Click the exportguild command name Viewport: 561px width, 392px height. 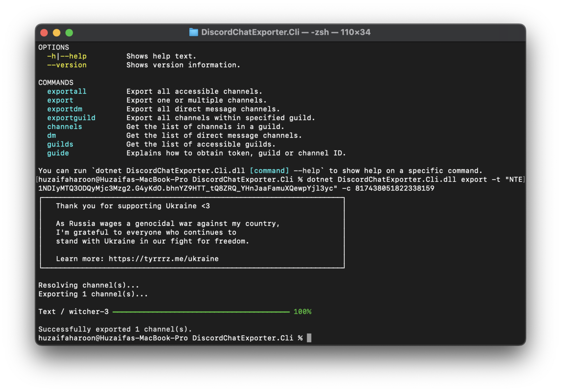click(x=71, y=118)
